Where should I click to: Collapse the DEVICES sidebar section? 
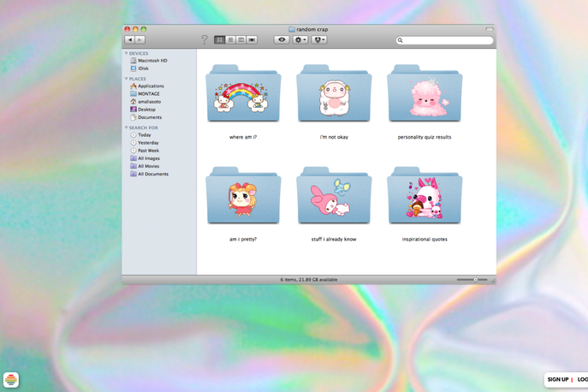click(x=126, y=53)
